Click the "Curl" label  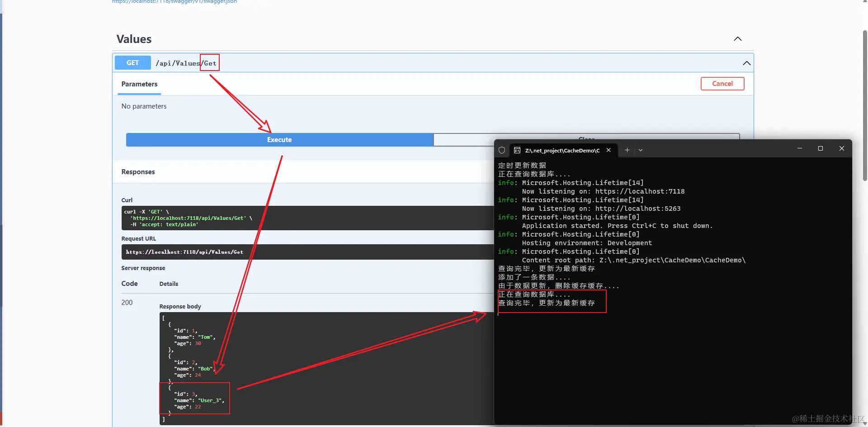click(x=127, y=200)
